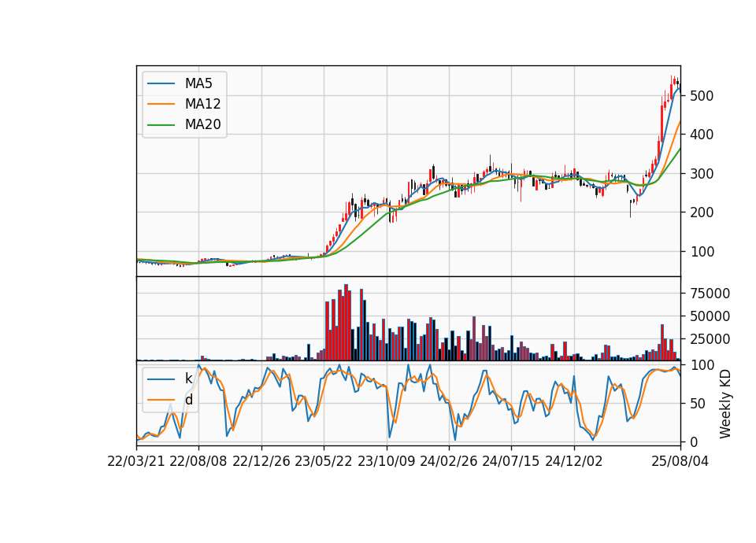
Task: Click the 24/02/26 date label
Action: click(x=448, y=461)
